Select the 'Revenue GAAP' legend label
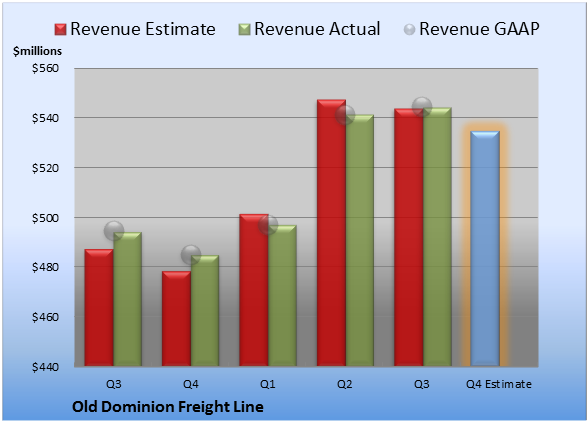Image resolution: width=588 pixels, height=422 pixels. pos(479,29)
